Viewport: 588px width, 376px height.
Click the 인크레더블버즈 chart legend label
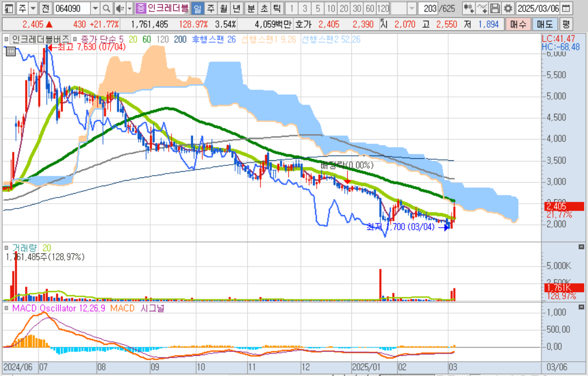[40, 39]
